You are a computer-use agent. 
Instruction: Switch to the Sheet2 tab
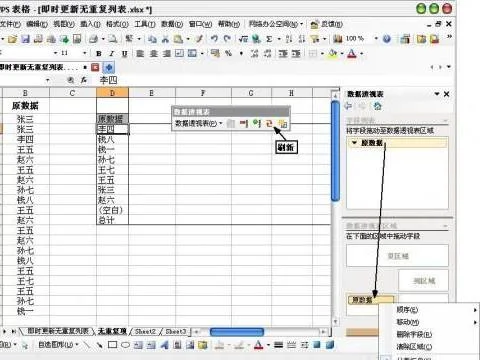[x=145, y=332]
